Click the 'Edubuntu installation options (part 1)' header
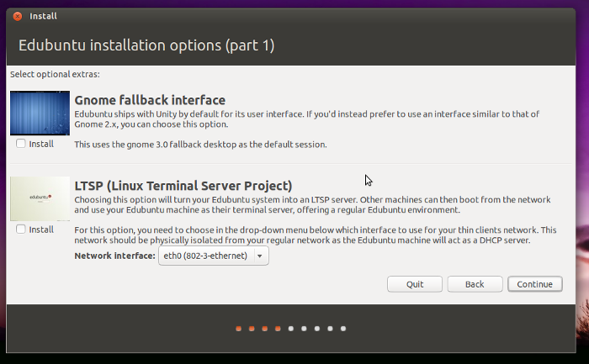This screenshot has height=364, width=589. coord(146,45)
